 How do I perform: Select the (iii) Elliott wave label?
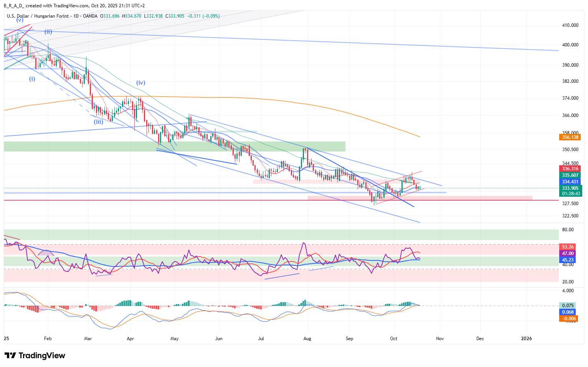coord(99,122)
